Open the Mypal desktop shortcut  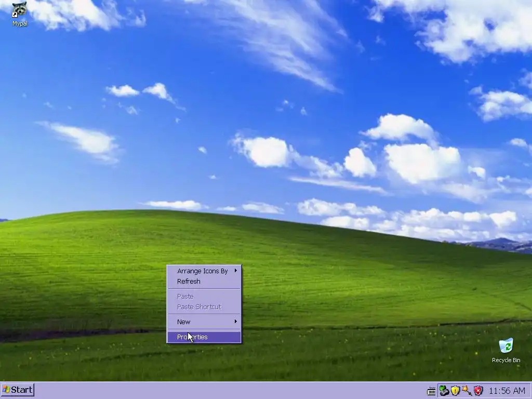point(20,14)
